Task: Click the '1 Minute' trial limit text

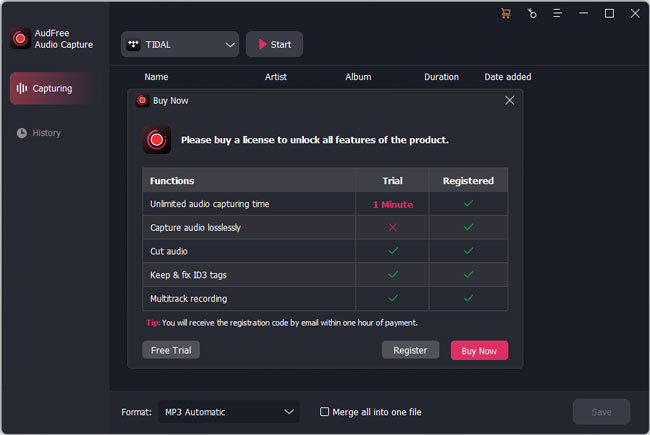Action: click(393, 204)
